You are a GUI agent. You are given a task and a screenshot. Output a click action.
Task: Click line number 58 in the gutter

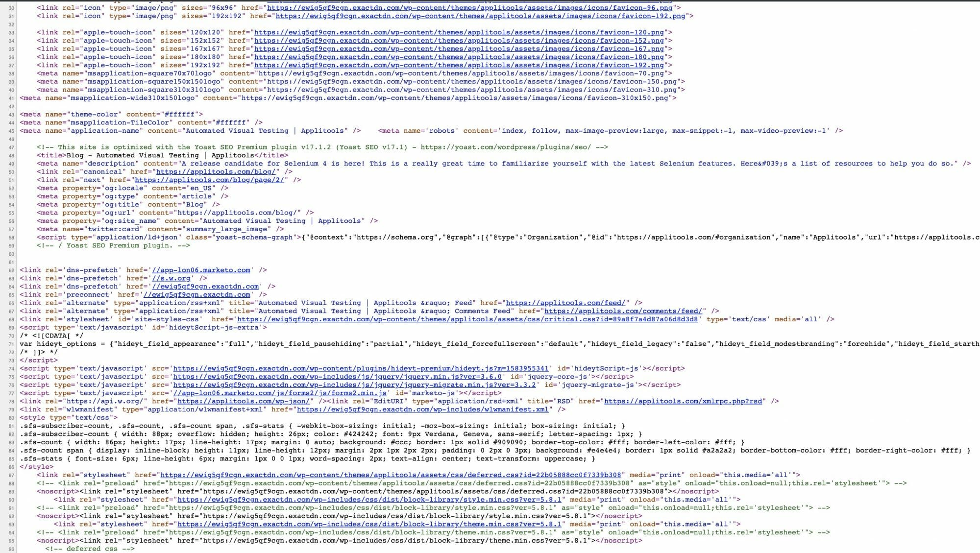[12, 237]
